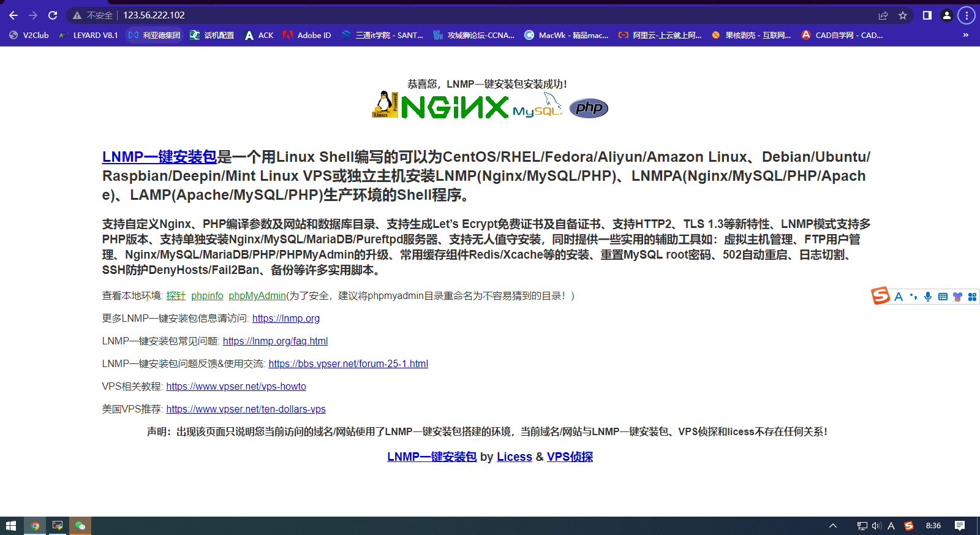Open the Windows Start menu
Viewport: 980px width, 535px height.
pos(11,526)
